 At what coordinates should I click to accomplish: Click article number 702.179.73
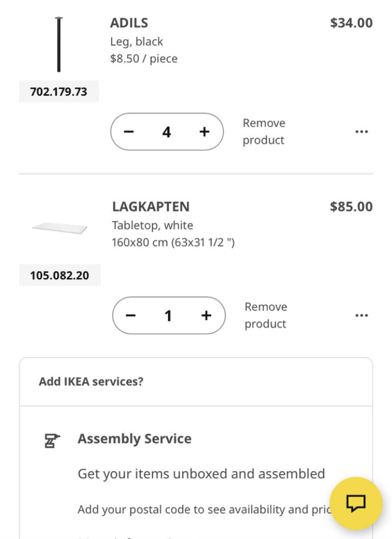[59, 92]
